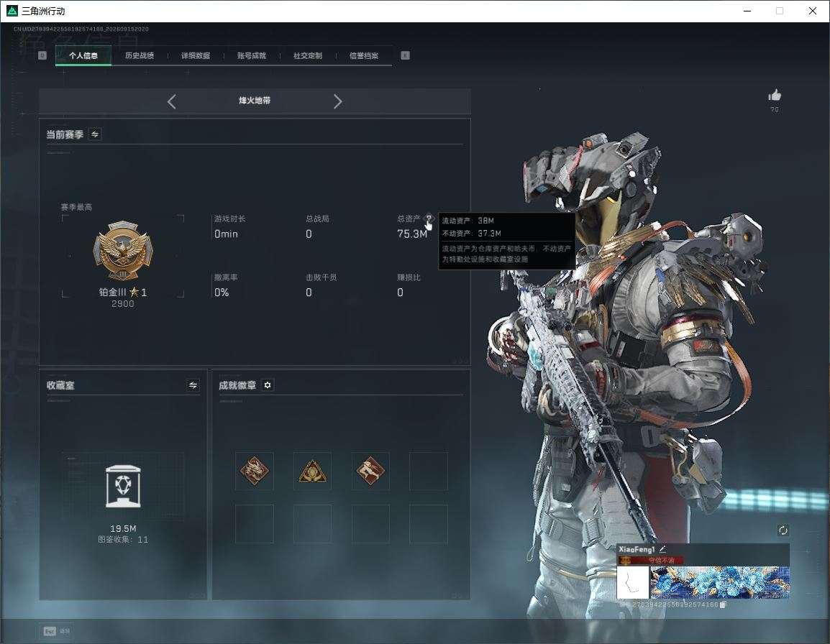The width and height of the screenshot is (830, 644).
Task: Click the thumbs-up like icon
Action: [775, 96]
